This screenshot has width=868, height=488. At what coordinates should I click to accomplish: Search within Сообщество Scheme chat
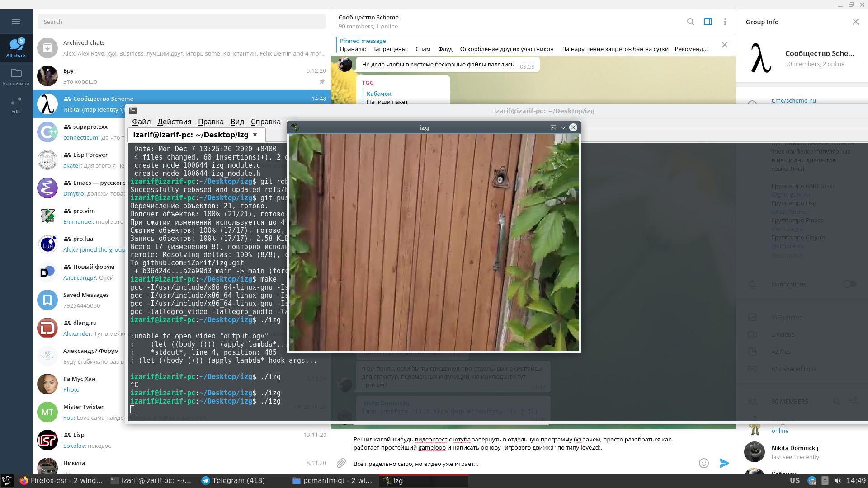pyautogui.click(x=690, y=22)
